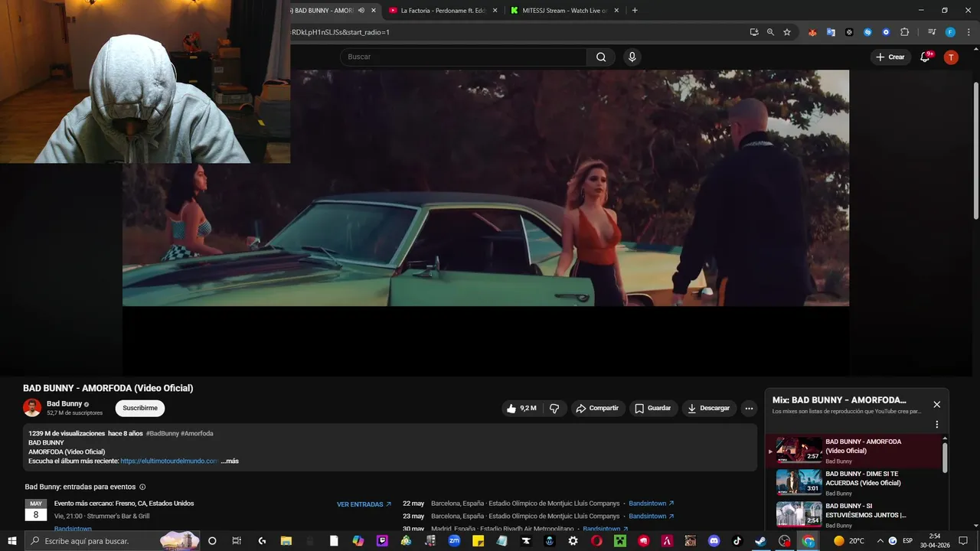
Task: Bookmark page with star icon
Action: [x=786, y=32]
